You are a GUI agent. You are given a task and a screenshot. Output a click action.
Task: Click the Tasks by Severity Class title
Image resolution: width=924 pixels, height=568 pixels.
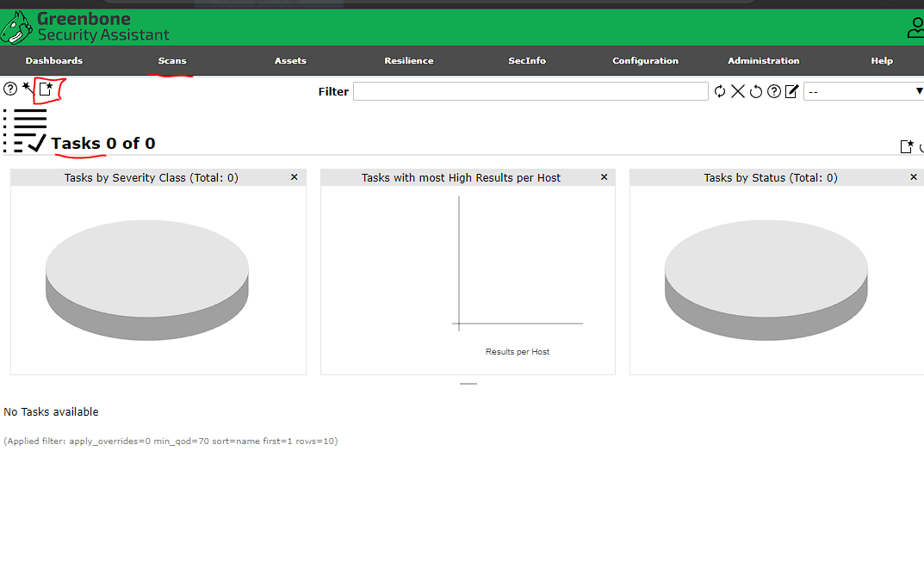click(152, 178)
